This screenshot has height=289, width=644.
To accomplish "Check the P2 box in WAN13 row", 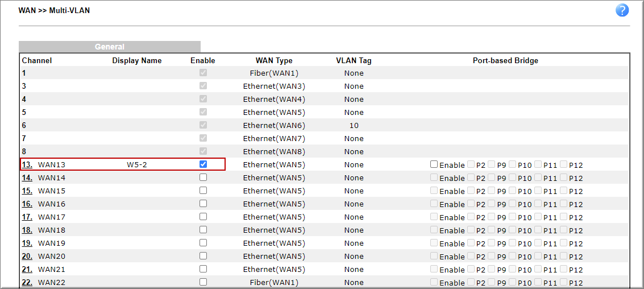I will click(471, 164).
